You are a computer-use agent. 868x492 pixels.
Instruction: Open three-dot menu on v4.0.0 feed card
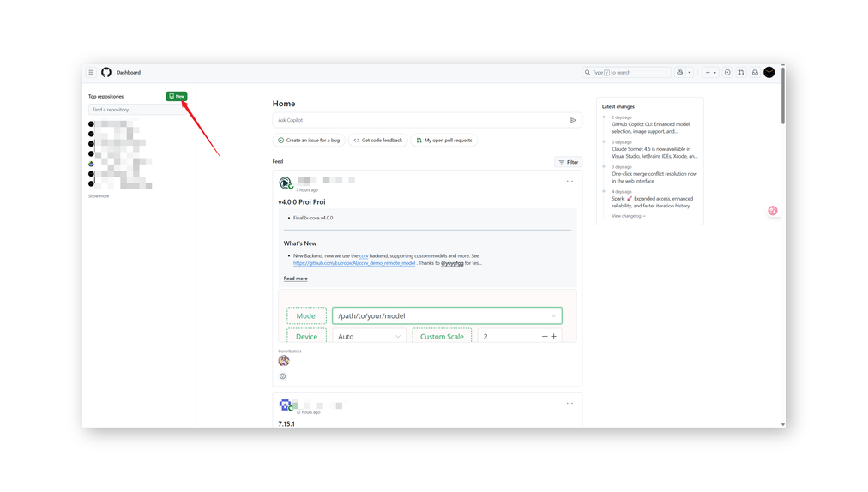point(570,182)
